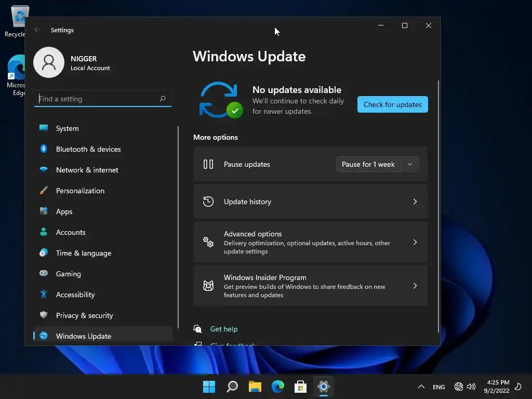Click the No updates available status icon
This screenshot has height=399, width=532.
221,100
